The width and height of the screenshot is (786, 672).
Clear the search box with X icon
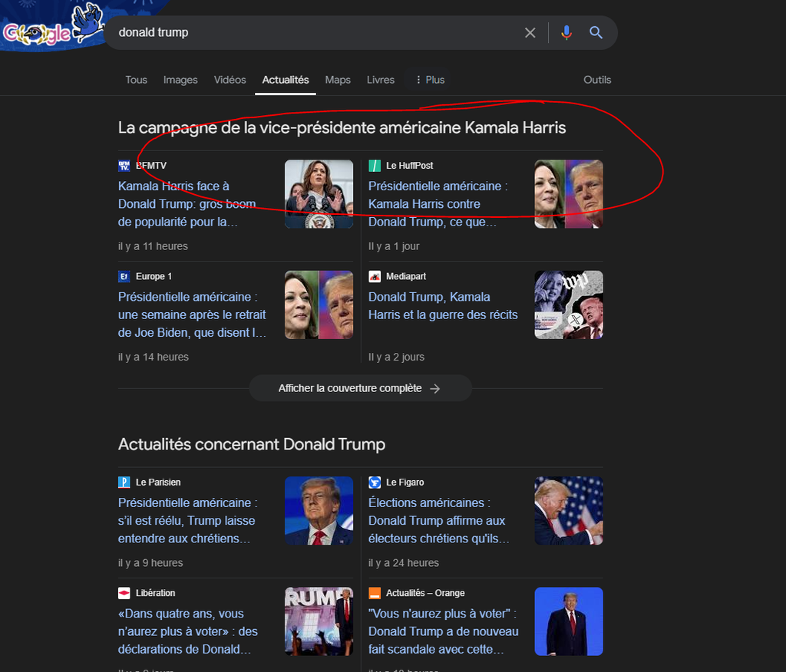tap(530, 32)
